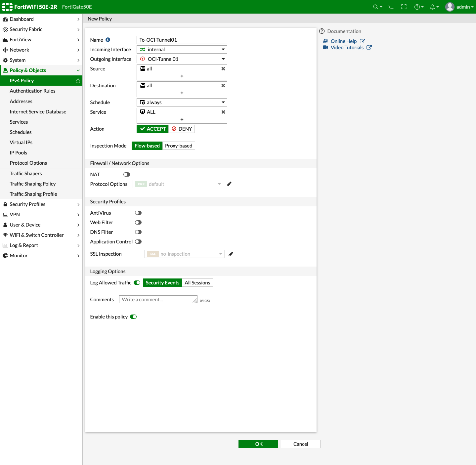Open the Traffic Shaping Policy page
Screen dimensions: 476x465
tap(41, 184)
